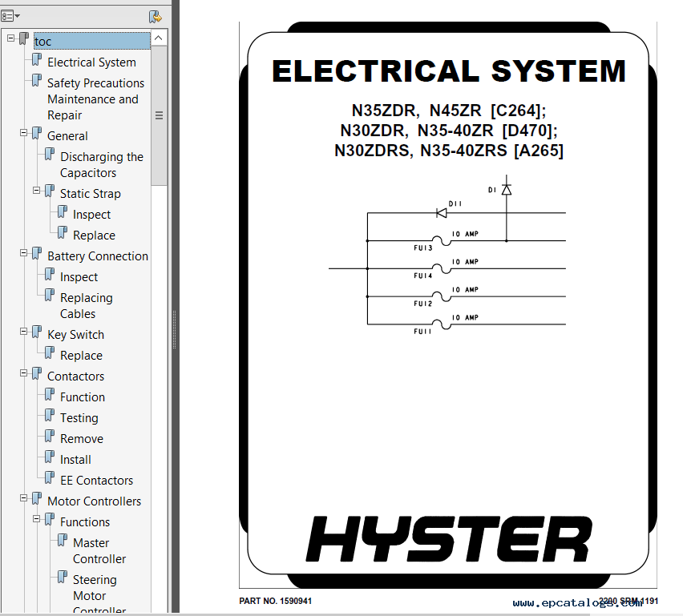Screen dimensions: 683x616
Task: Click the Replacing Cables bookmark icon
Action: click(50, 295)
